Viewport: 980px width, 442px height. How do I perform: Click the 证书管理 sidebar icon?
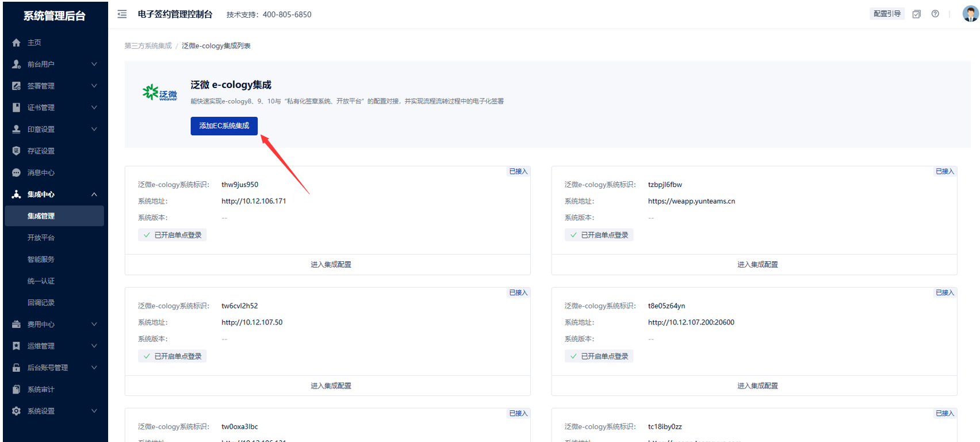click(16, 108)
